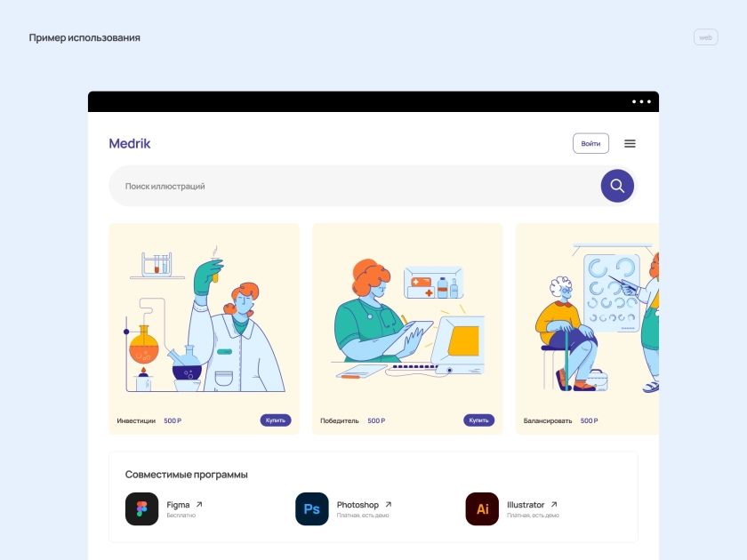Click the Photoshop Ps icon
This screenshot has width=747, height=560.
[312, 508]
